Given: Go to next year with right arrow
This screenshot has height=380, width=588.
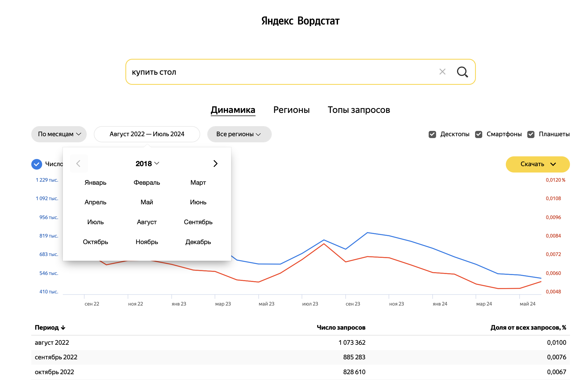Looking at the screenshot, I should point(215,164).
